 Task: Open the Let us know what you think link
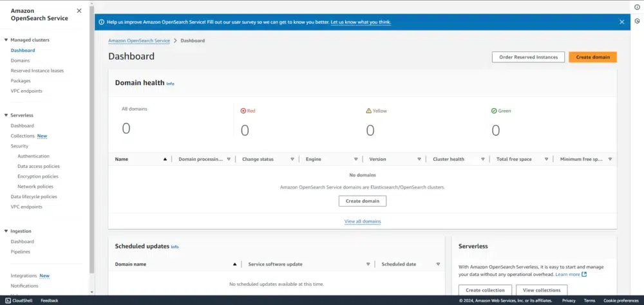361,22
